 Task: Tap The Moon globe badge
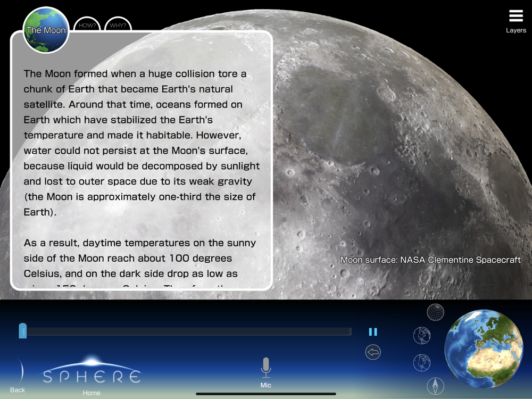pyautogui.click(x=46, y=30)
